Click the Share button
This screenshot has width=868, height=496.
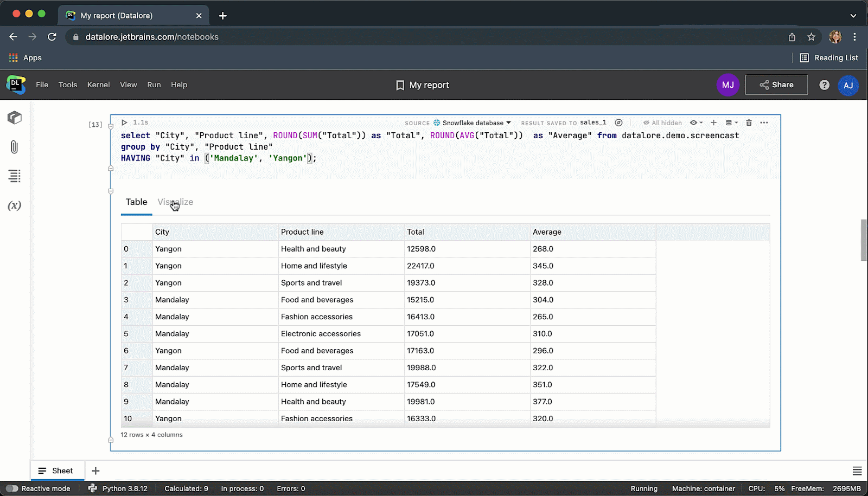(x=776, y=85)
